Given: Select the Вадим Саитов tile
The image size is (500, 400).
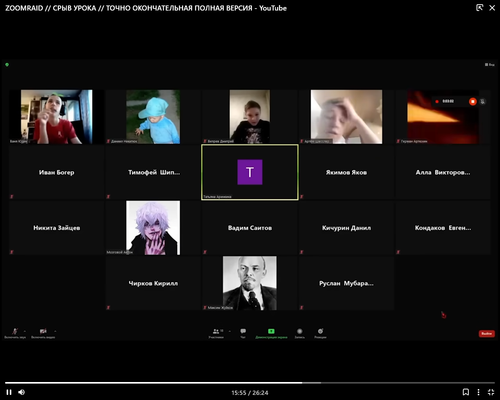Looking at the screenshot, I should 250,228.
